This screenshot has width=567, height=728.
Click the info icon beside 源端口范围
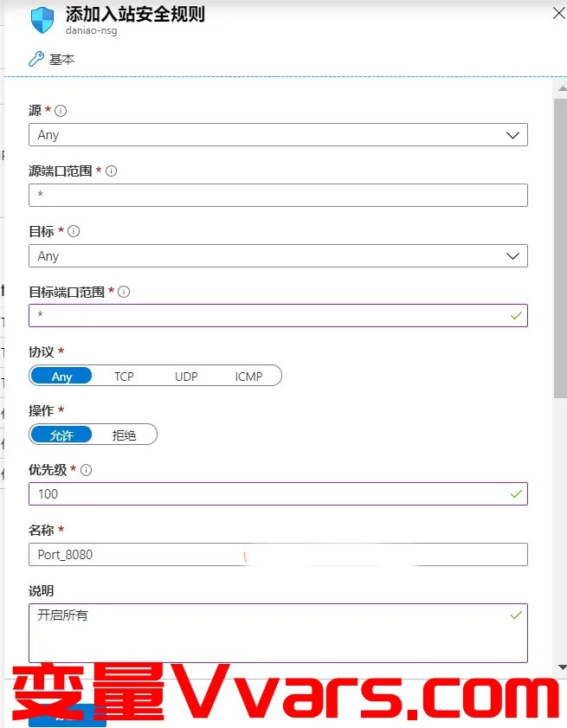(111, 171)
